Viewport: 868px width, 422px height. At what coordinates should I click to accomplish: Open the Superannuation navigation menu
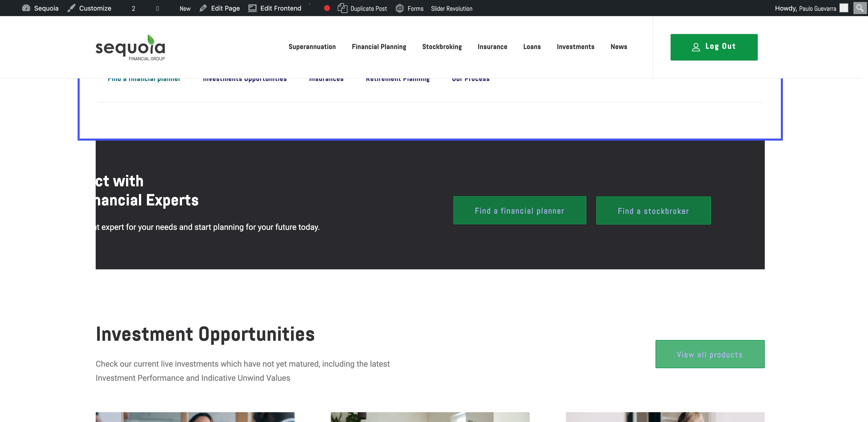[x=312, y=47]
